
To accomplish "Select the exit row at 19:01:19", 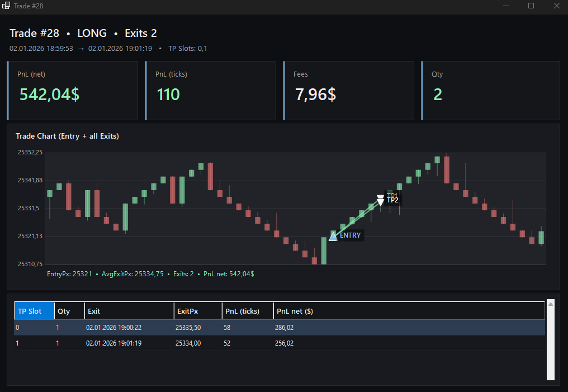I will 280,343.
